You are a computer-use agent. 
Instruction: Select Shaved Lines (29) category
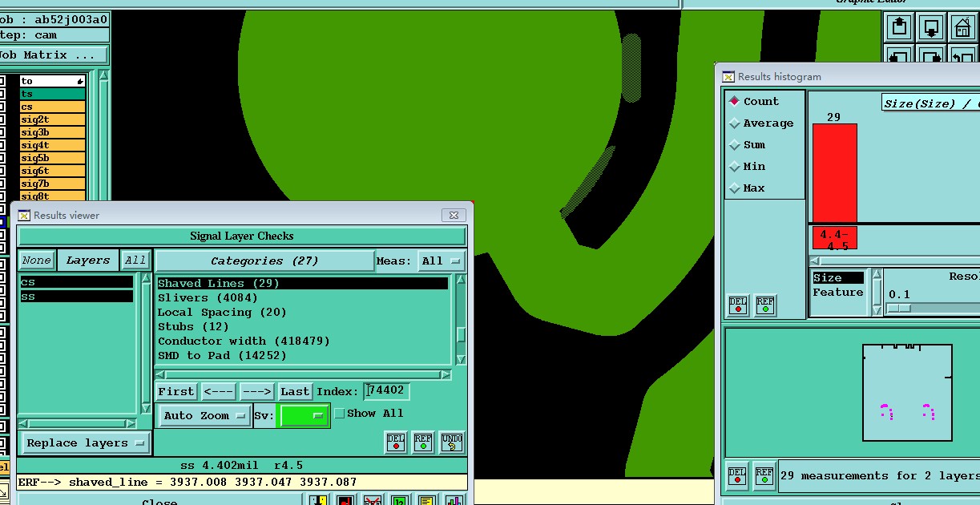pos(302,283)
